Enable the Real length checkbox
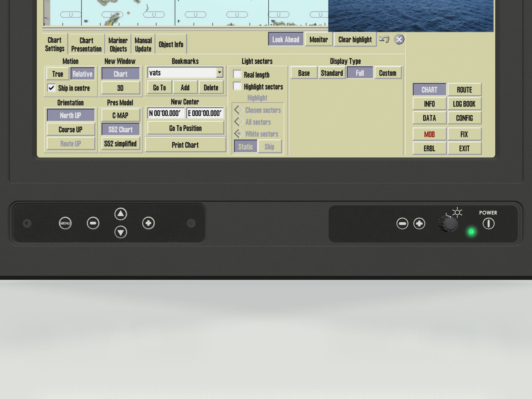 (237, 74)
